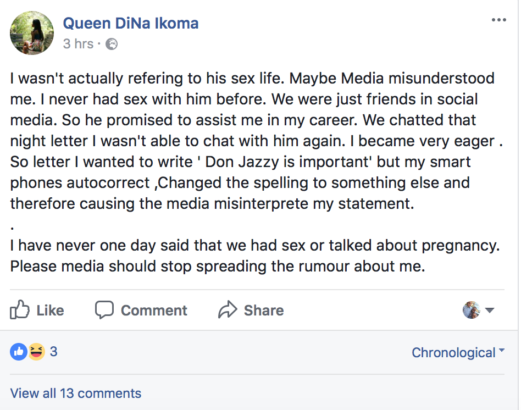
Task: Open the three-dot post options menu
Action: [499, 20]
